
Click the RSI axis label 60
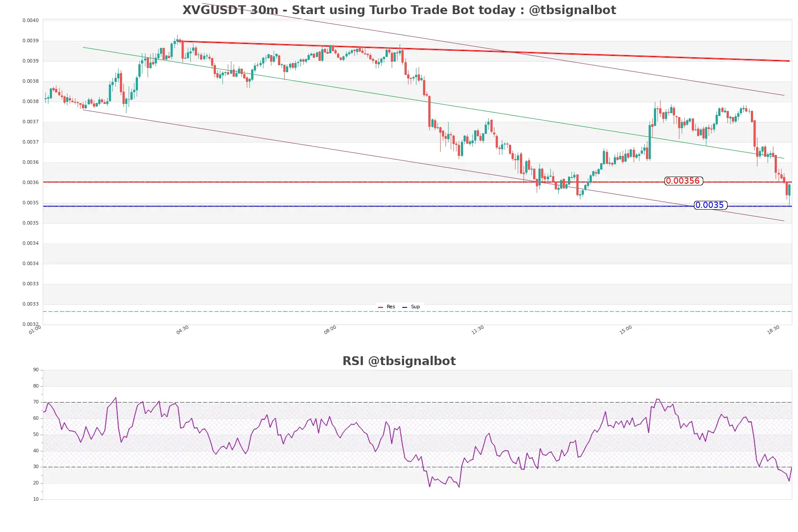click(x=36, y=418)
